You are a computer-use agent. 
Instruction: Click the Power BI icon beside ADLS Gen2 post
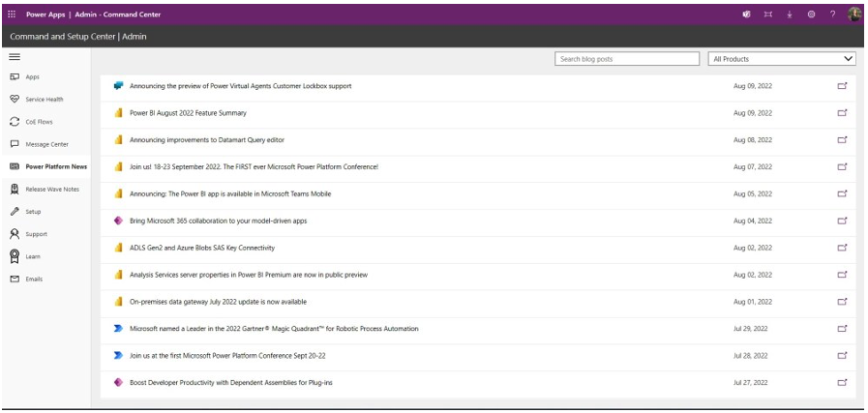point(117,248)
